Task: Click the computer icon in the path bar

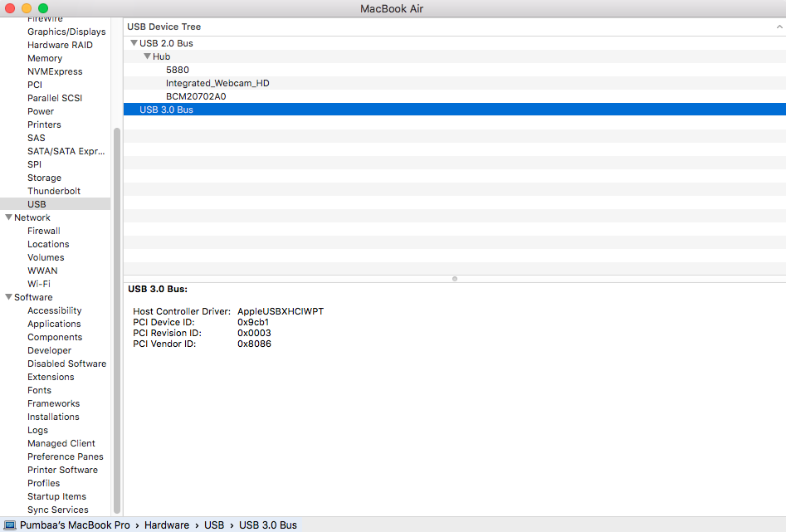Action: click(10, 525)
